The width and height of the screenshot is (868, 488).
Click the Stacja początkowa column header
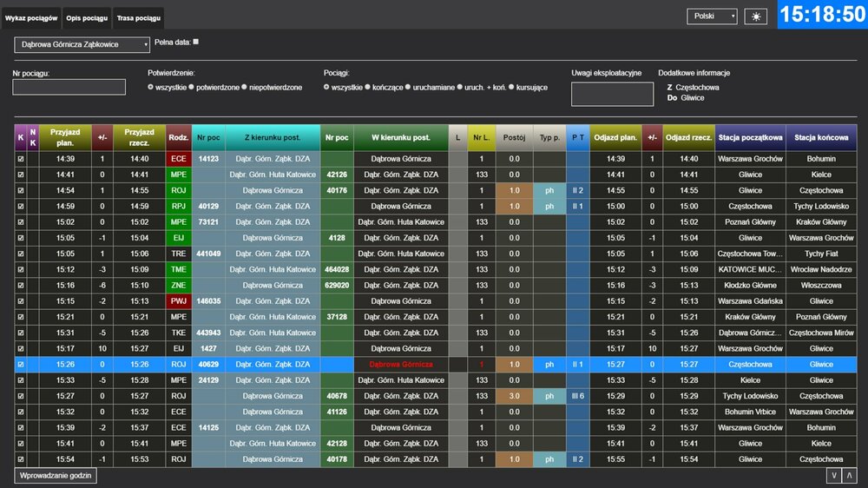coord(751,137)
